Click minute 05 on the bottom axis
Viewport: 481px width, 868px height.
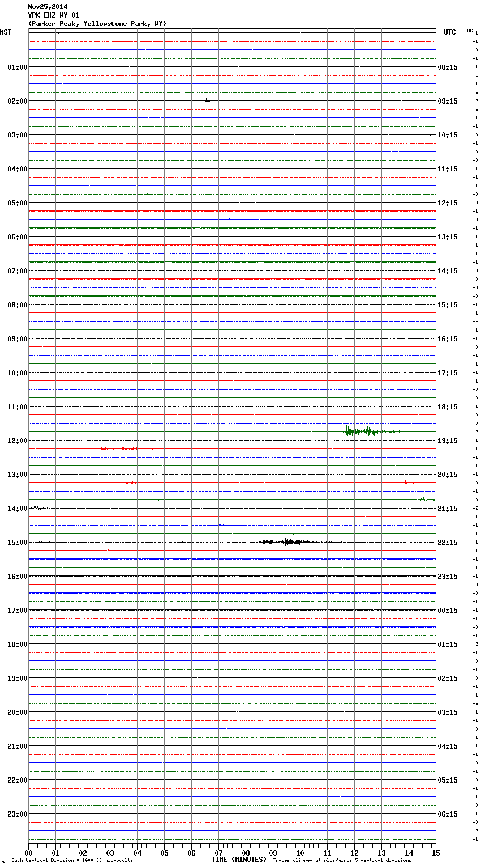point(164,853)
